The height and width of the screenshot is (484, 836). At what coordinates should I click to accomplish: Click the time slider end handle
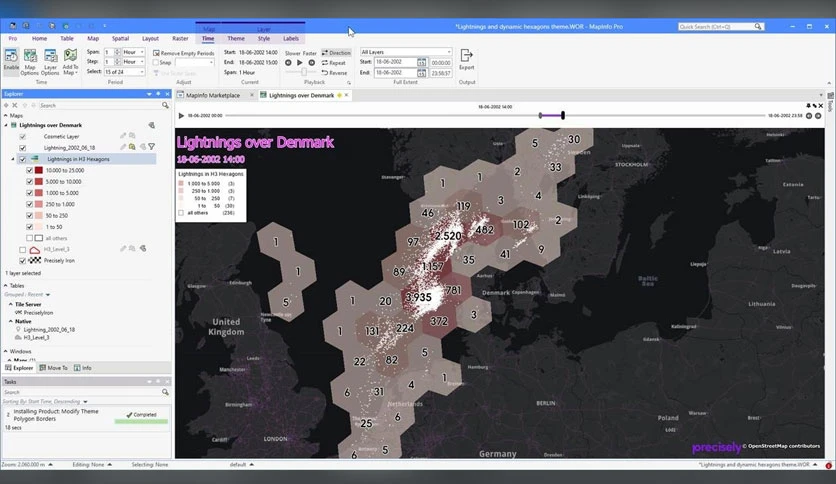point(562,115)
